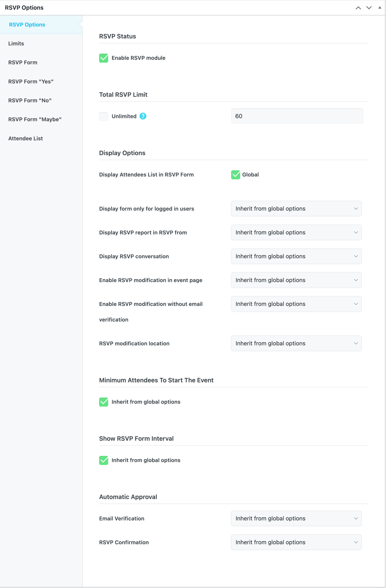This screenshot has width=386, height=588.
Task: Uncheck inherit option under Show RSVP Form Interval
Action: [104, 460]
